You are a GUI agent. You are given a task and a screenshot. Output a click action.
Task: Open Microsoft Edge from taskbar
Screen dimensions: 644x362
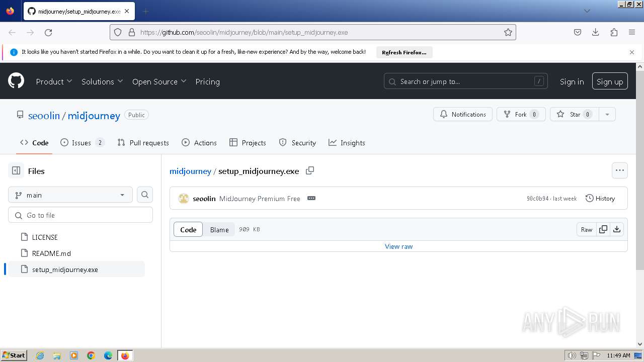tap(108, 355)
